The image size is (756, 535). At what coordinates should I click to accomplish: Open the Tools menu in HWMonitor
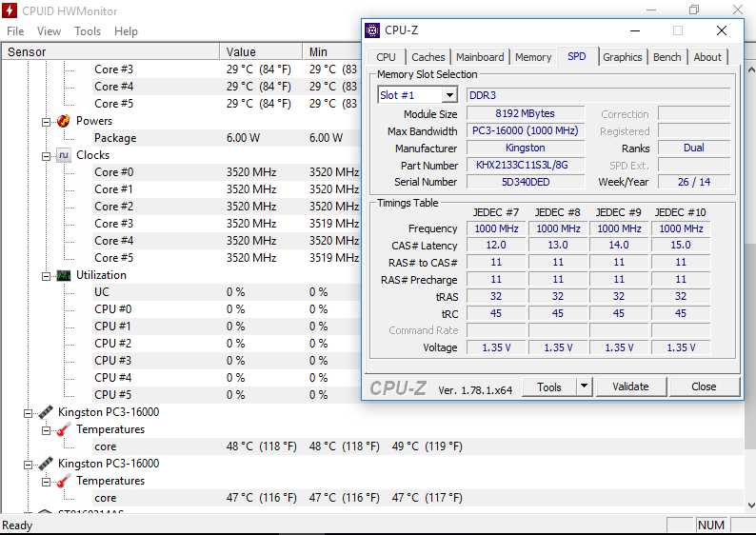coord(88,31)
